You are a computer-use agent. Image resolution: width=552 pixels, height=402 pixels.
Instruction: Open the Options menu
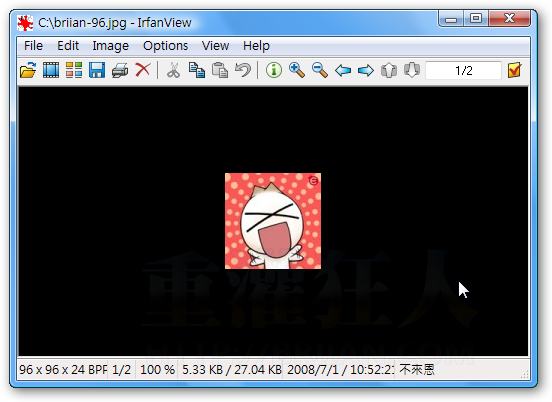click(165, 46)
